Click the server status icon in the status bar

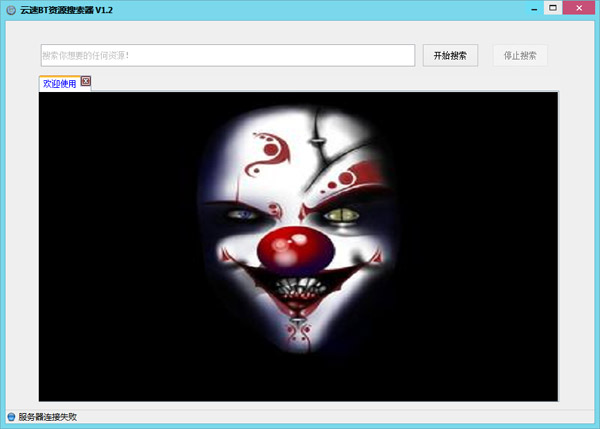tap(11, 417)
